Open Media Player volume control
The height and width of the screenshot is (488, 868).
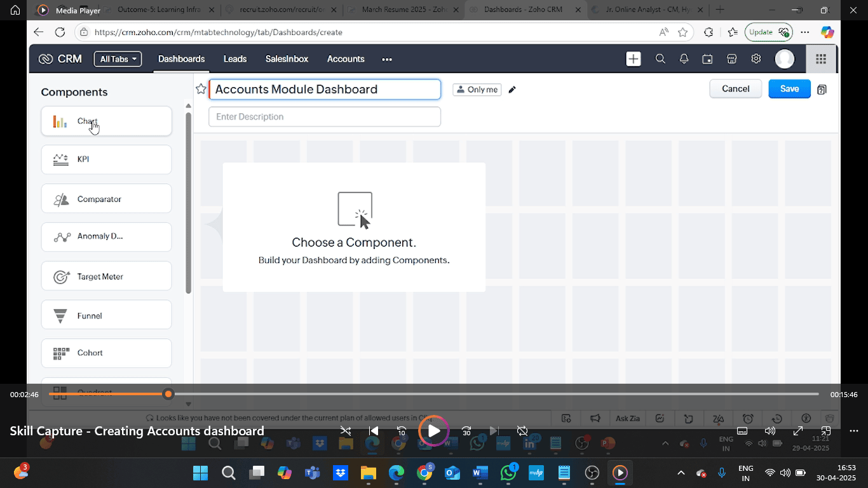pyautogui.click(x=770, y=431)
